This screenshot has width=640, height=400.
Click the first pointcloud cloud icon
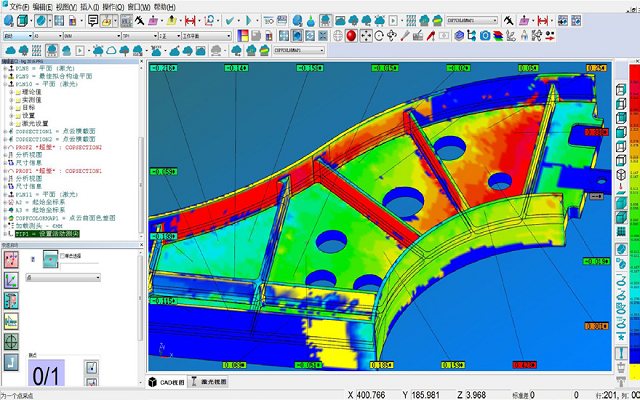point(11,51)
